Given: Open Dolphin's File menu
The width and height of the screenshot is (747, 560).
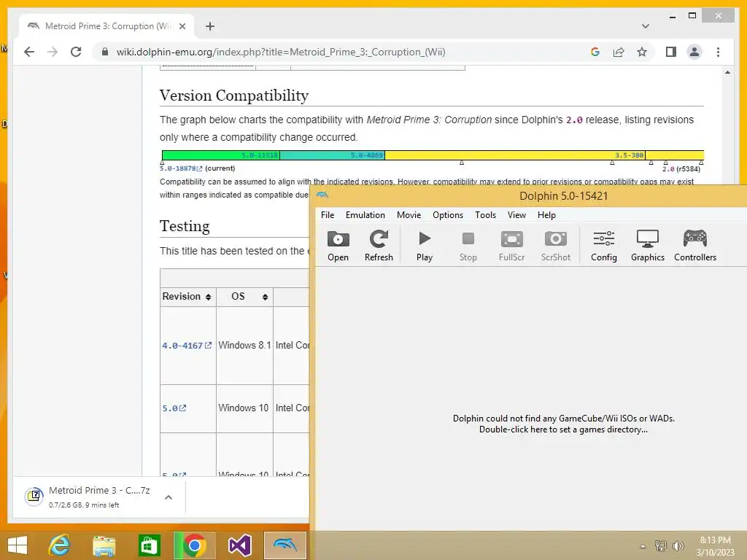Looking at the screenshot, I should click(x=328, y=215).
